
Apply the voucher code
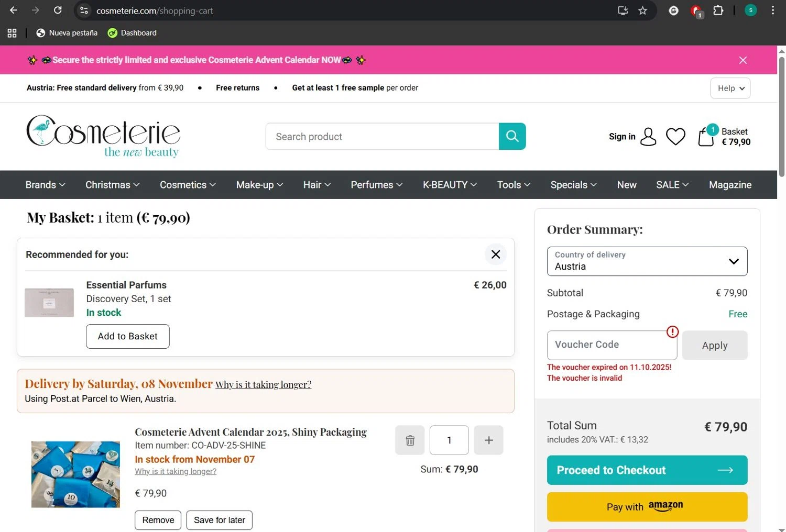click(x=715, y=345)
